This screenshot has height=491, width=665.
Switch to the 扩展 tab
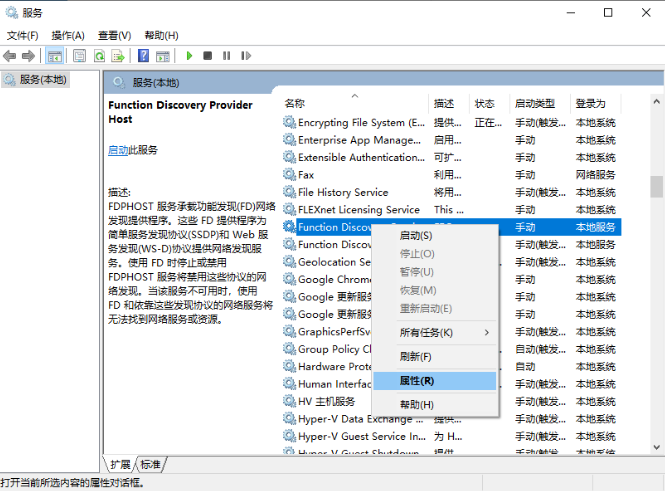pos(120,465)
